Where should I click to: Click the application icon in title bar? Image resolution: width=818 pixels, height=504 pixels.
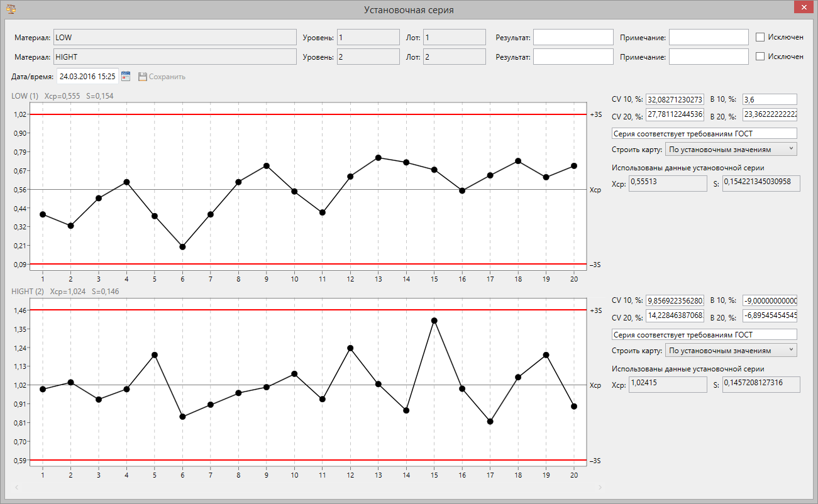(11, 9)
